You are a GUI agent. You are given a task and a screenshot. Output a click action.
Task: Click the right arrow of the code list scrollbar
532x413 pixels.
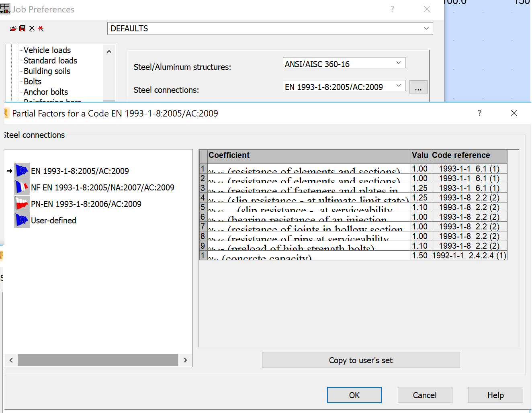(185, 360)
